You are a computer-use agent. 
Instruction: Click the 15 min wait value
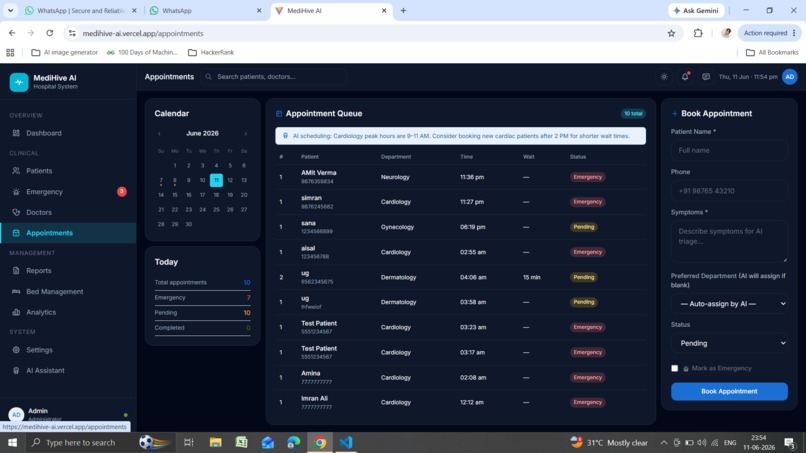pos(532,277)
